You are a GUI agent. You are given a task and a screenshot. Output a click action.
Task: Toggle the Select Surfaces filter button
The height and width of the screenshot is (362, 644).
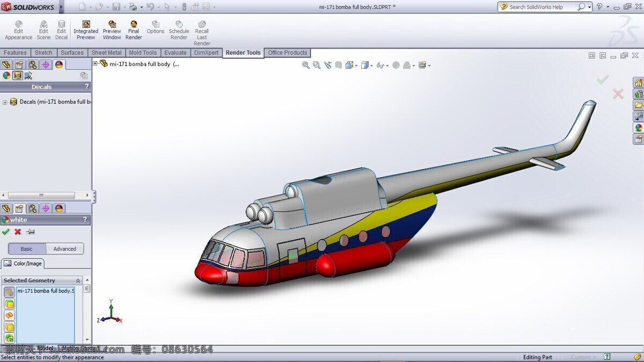[10, 315]
